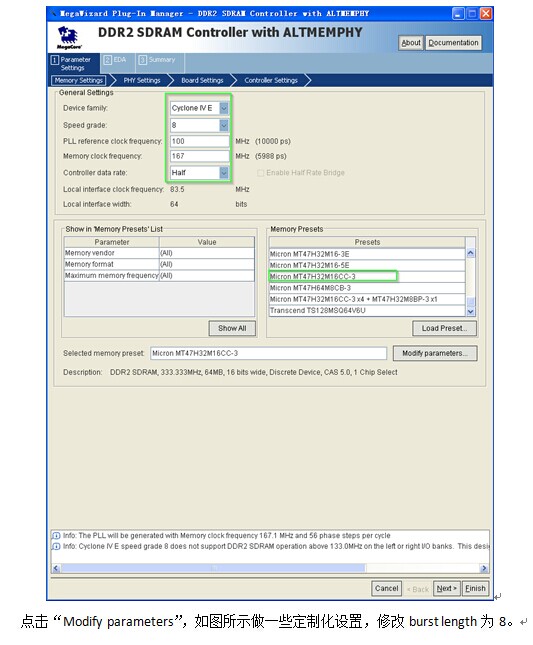
Task: Click the Modify parameters button
Action: [435, 353]
